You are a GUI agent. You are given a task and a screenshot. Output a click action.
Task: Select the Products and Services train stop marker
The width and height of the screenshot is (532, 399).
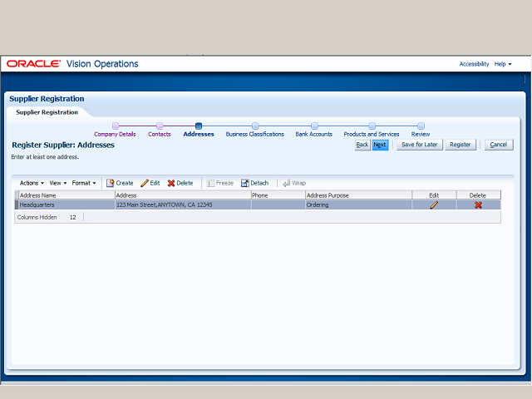372,126
